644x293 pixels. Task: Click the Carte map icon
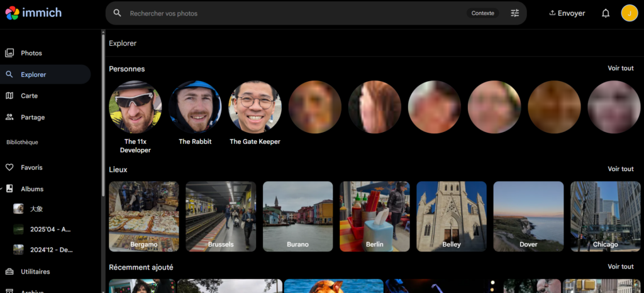click(9, 96)
